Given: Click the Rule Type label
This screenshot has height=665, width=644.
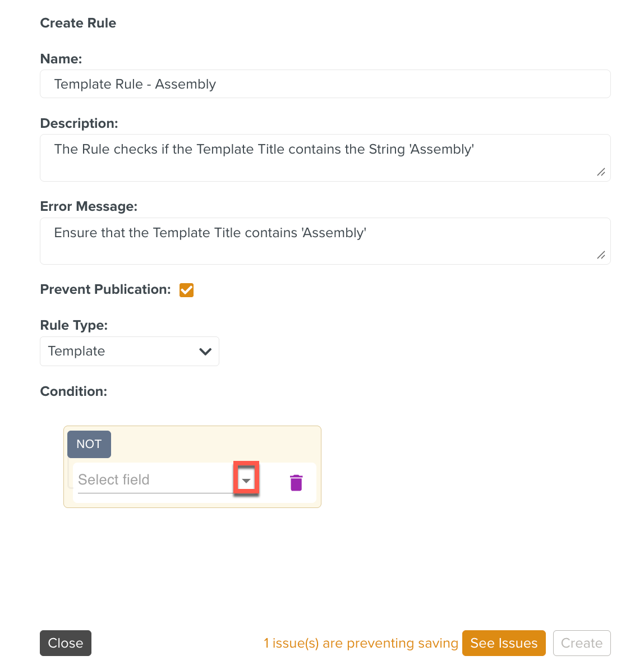Looking at the screenshot, I should coord(74,325).
